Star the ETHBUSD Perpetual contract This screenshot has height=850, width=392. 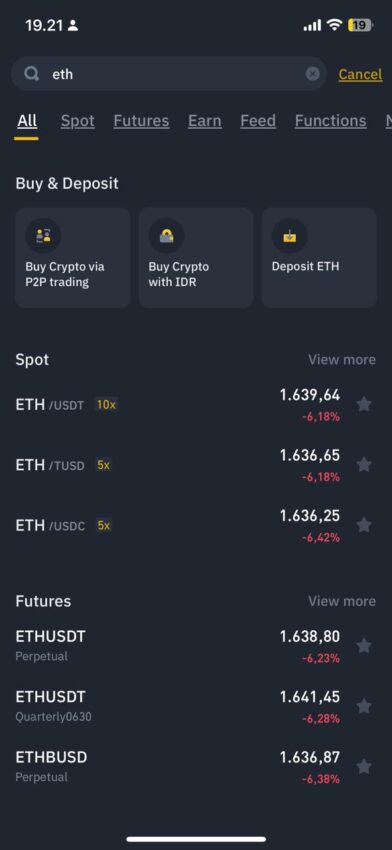(364, 767)
